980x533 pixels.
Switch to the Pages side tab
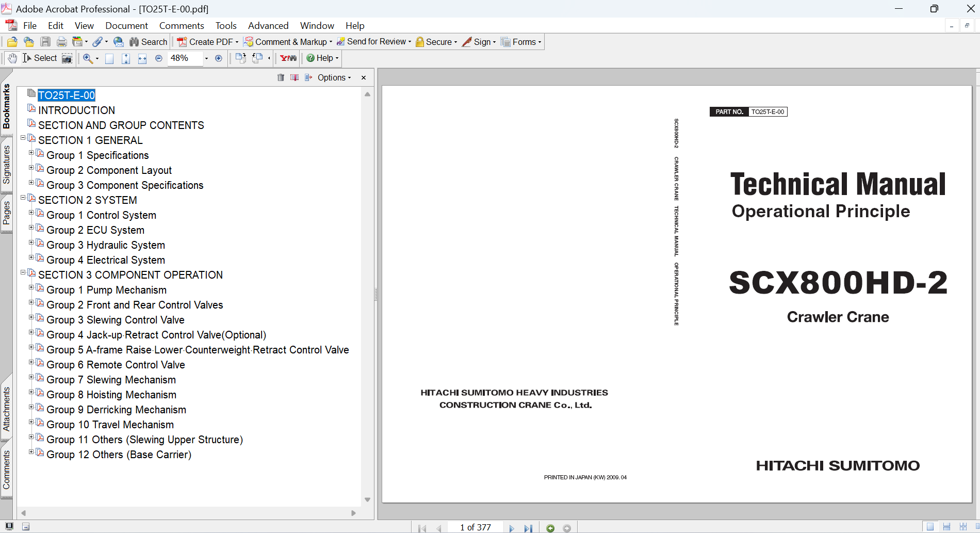(6, 213)
